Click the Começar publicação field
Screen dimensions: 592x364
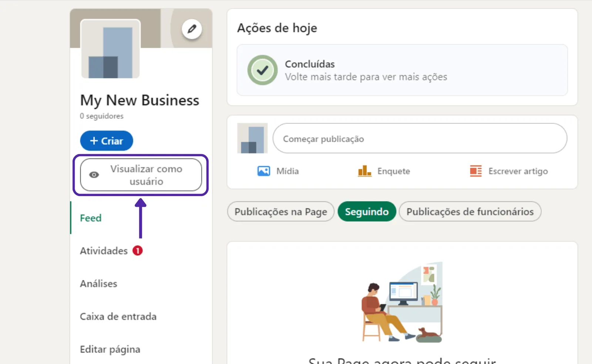(x=420, y=138)
